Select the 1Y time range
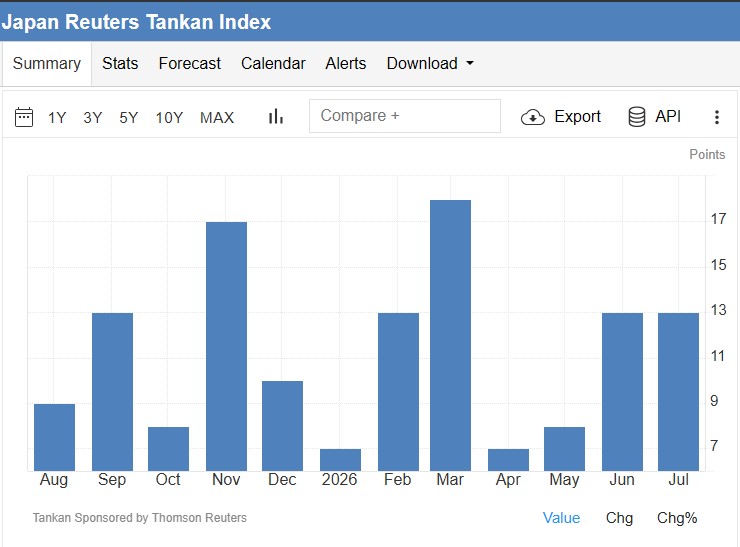Screen dimensions: 740x547 [57, 118]
